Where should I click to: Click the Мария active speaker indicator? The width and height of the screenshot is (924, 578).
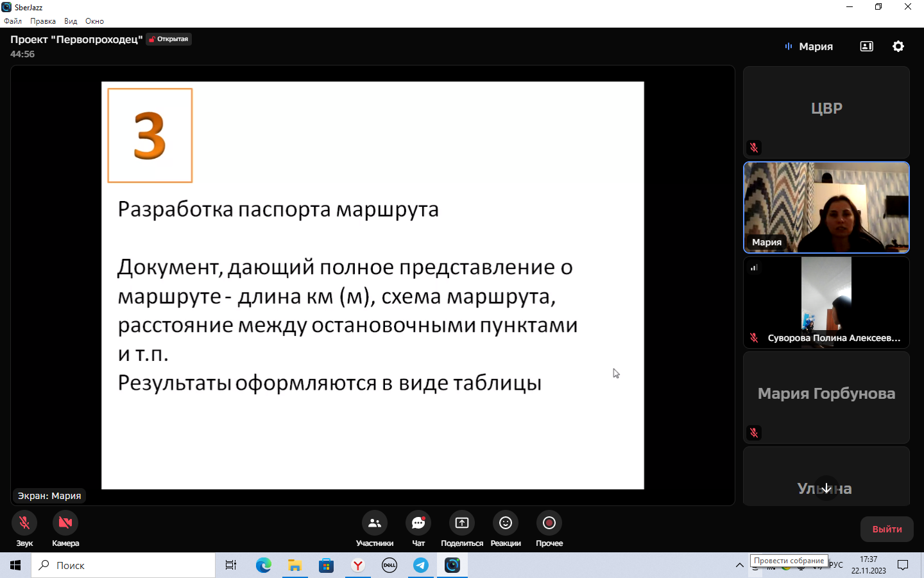(809, 46)
